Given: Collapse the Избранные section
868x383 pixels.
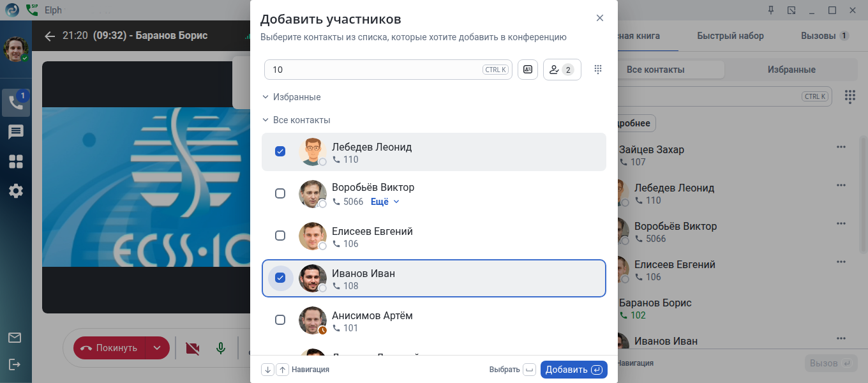Looking at the screenshot, I should click(266, 97).
